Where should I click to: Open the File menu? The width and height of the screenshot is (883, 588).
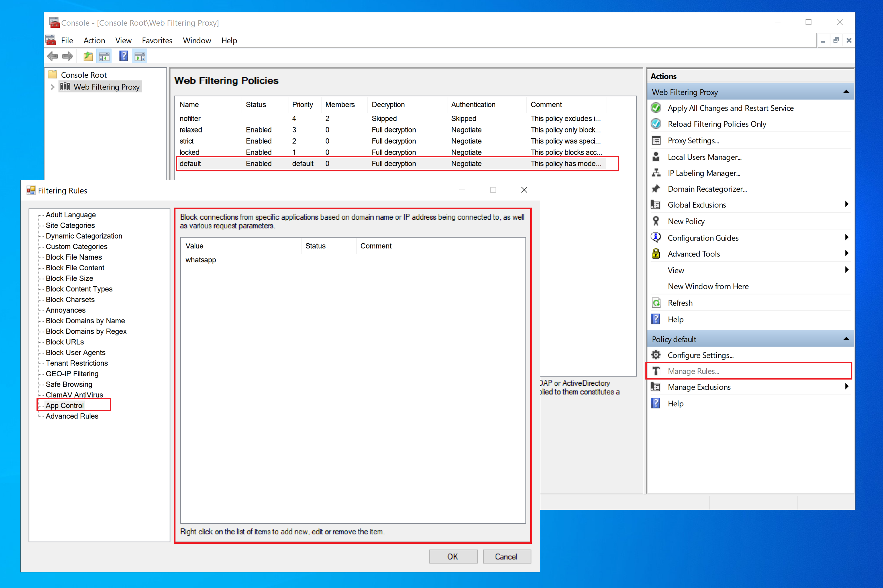pyautogui.click(x=67, y=41)
